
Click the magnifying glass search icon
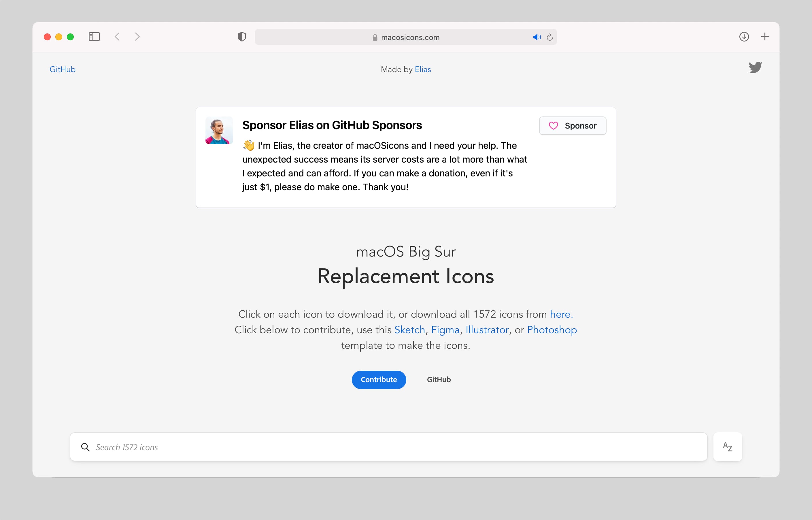coord(85,447)
